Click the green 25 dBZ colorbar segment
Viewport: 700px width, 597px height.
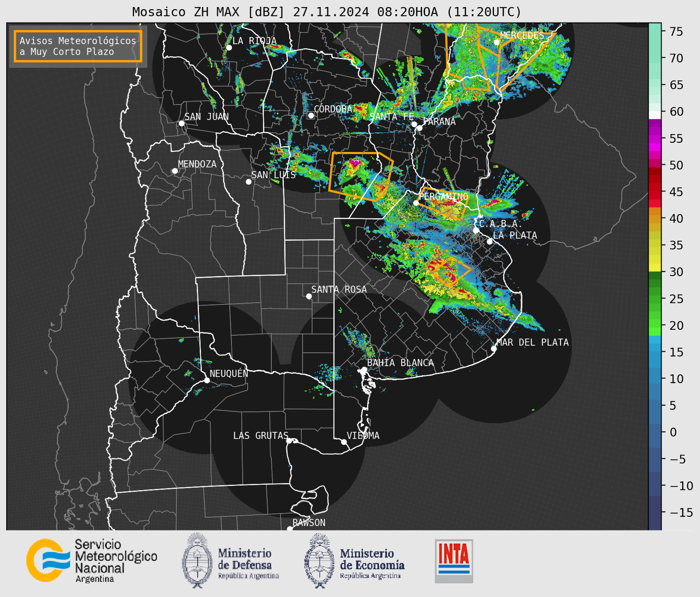tap(655, 299)
